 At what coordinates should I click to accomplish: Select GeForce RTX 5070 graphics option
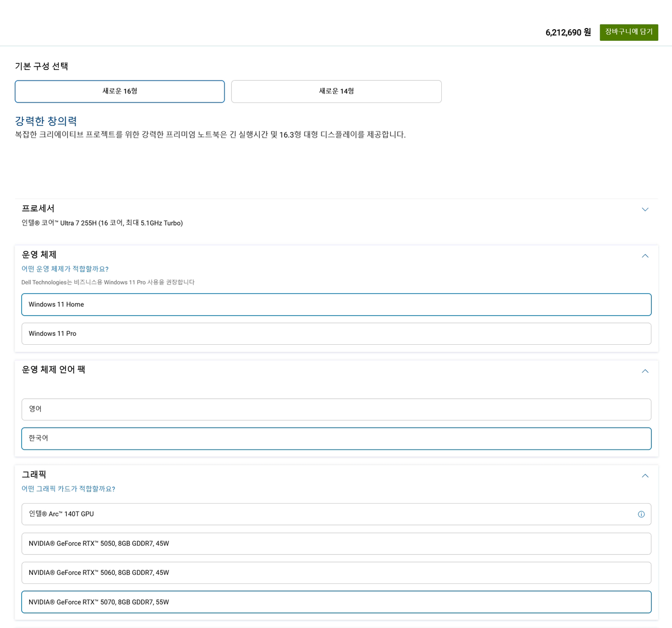(337, 602)
